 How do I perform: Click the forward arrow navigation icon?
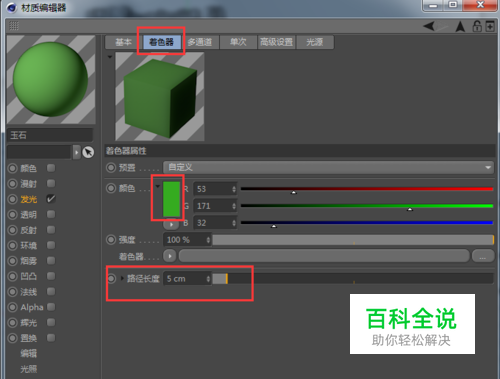click(x=442, y=26)
